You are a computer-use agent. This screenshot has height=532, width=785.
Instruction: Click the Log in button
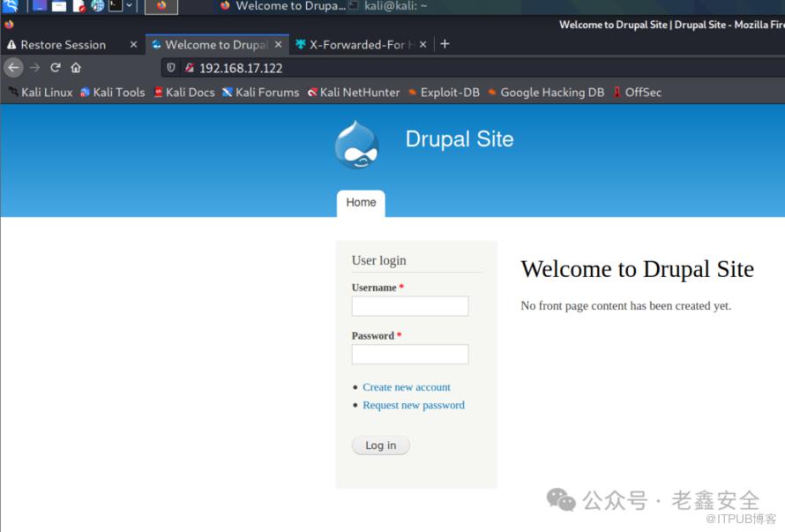[380, 446]
